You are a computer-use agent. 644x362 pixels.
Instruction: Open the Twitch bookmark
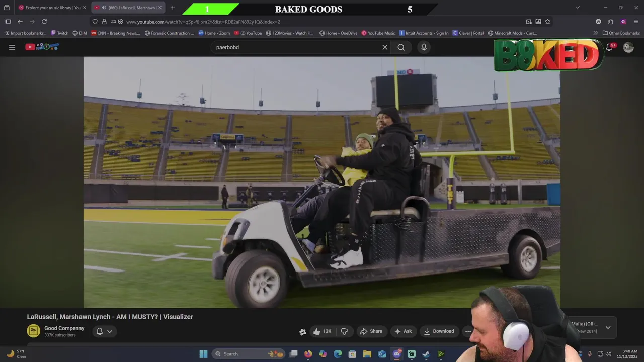click(60, 33)
